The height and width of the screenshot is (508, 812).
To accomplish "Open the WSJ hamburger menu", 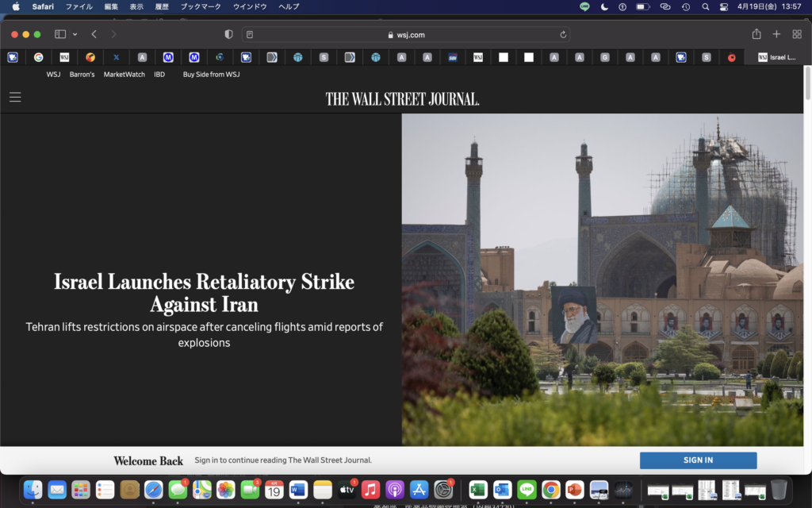I will [x=15, y=97].
